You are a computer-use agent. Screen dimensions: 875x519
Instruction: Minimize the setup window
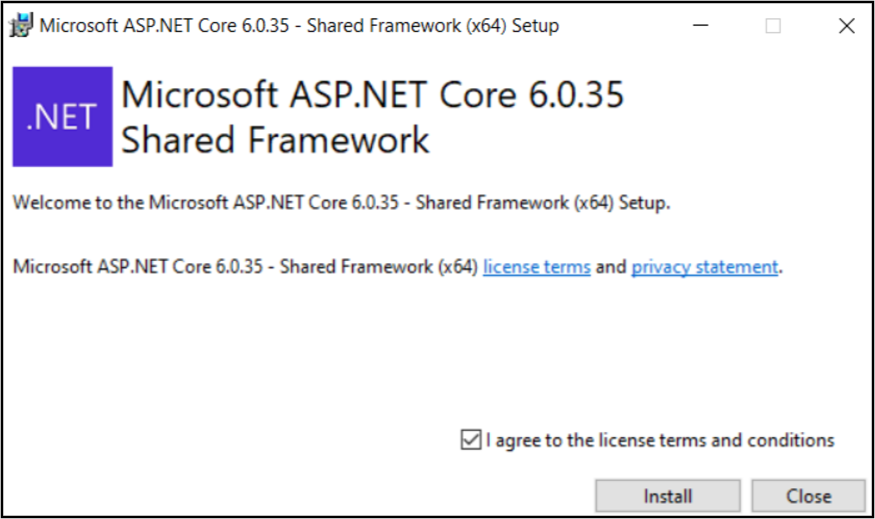click(x=699, y=27)
